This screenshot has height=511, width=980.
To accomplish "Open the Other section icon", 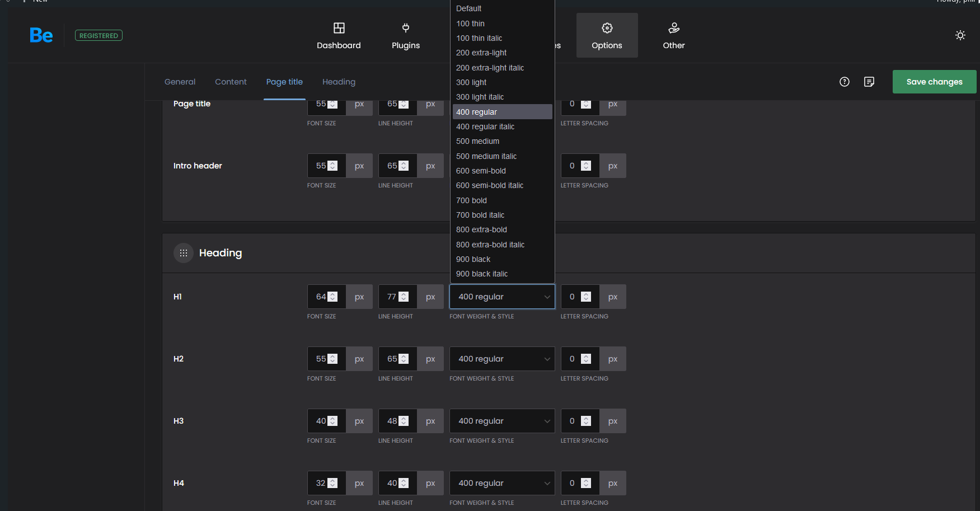I will 674,28.
